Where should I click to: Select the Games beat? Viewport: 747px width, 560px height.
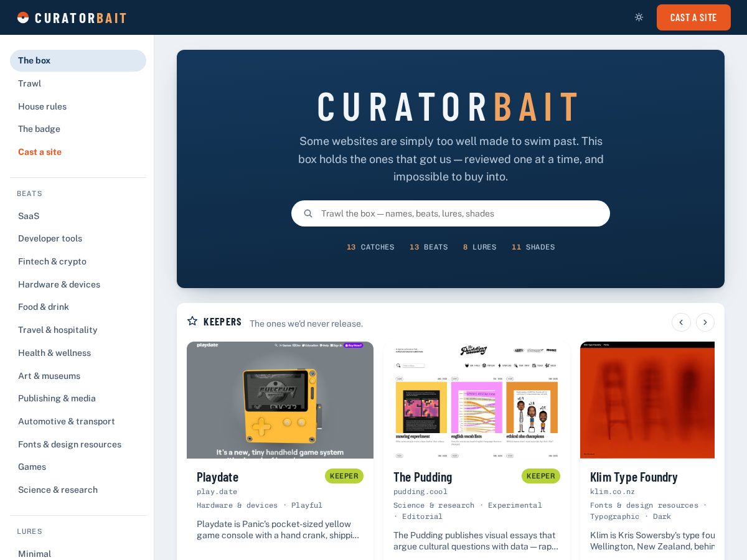click(78, 467)
